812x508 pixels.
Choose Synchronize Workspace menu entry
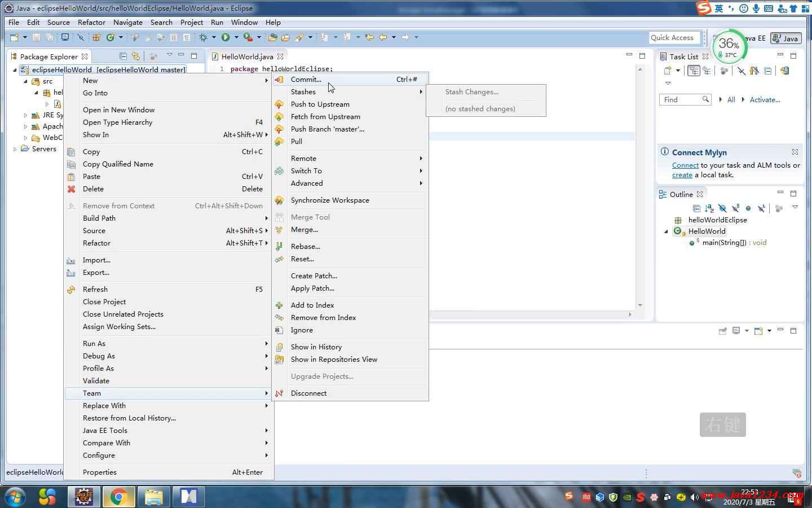click(x=350, y=200)
